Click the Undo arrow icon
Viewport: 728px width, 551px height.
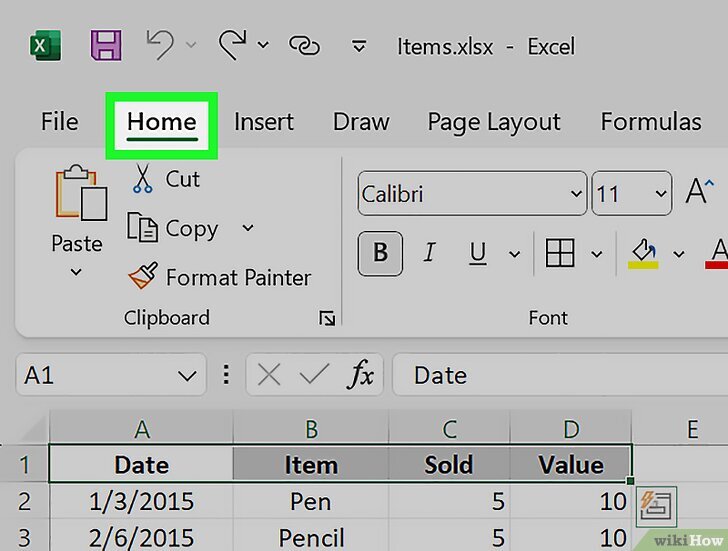point(159,45)
